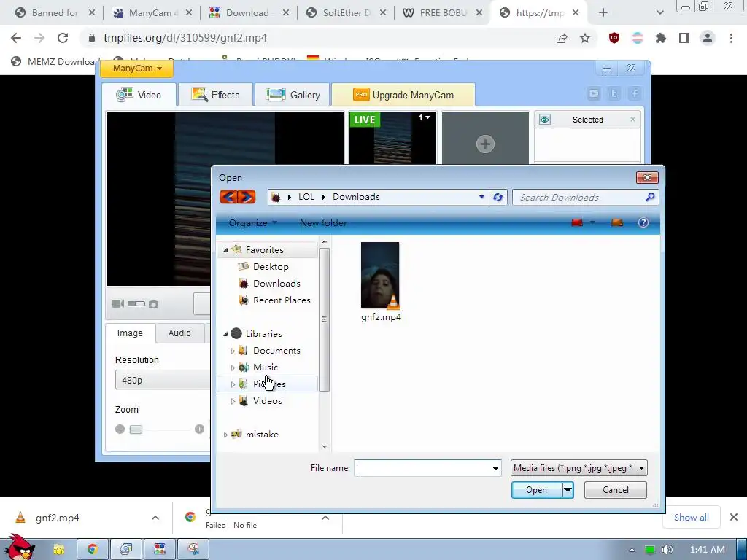Open the Upgrade ManyCam tab
This screenshot has height=560, width=747.
(x=403, y=95)
